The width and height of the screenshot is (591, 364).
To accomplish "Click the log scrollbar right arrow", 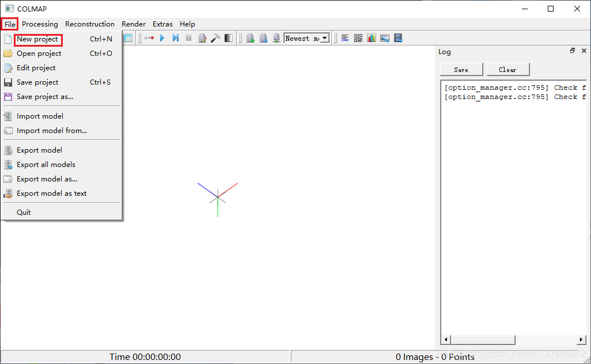I will tap(582, 340).
